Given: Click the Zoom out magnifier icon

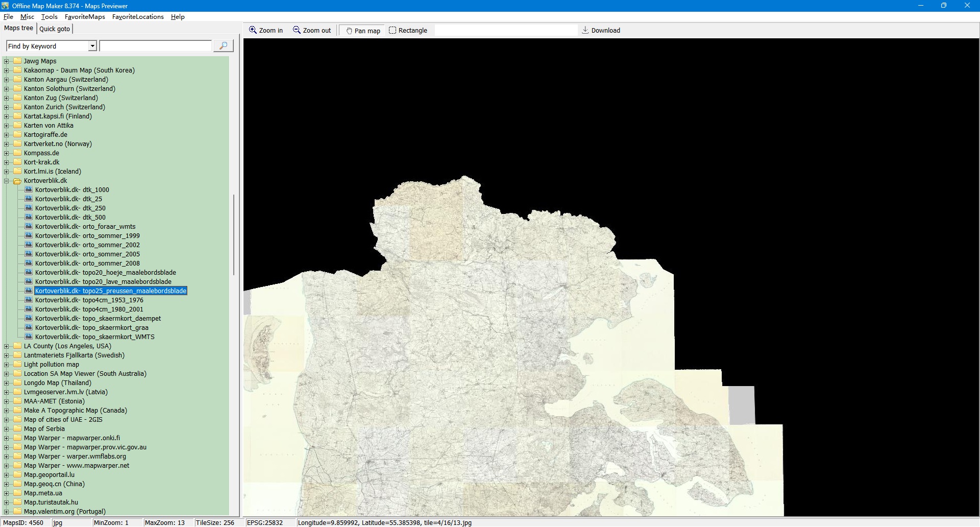Looking at the screenshot, I should (x=297, y=30).
